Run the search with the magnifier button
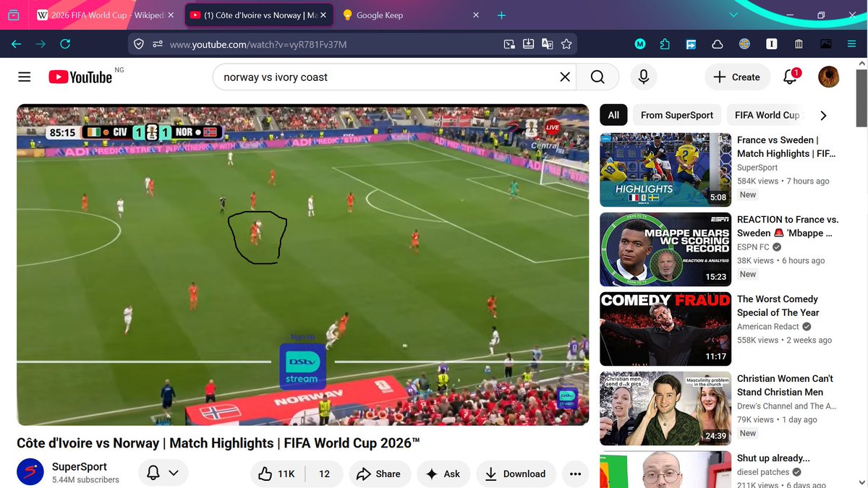The image size is (868, 488). pyautogui.click(x=597, y=77)
